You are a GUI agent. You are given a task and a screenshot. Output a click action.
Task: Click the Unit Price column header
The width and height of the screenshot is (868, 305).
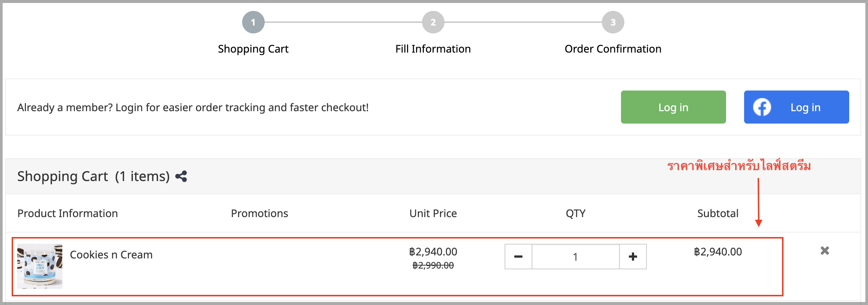[x=433, y=213]
